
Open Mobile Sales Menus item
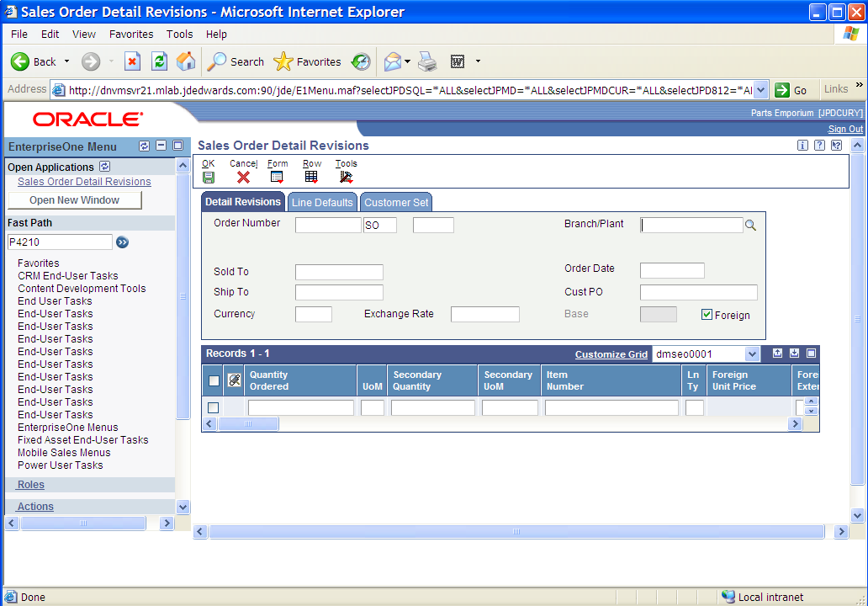pos(64,453)
